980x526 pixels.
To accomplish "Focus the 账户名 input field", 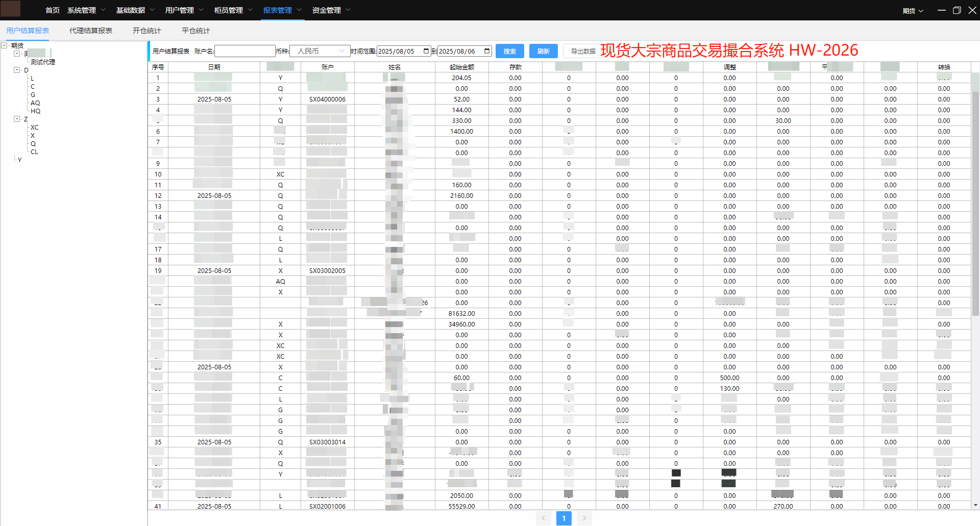I will tap(245, 51).
